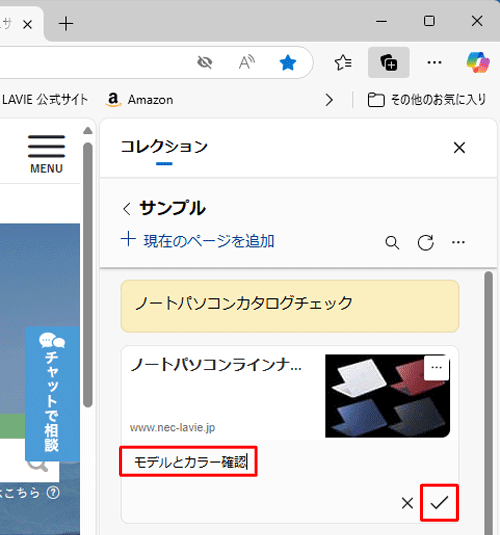Click the サンプル collection title
The height and width of the screenshot is (535, 500).
pos(173,208)
